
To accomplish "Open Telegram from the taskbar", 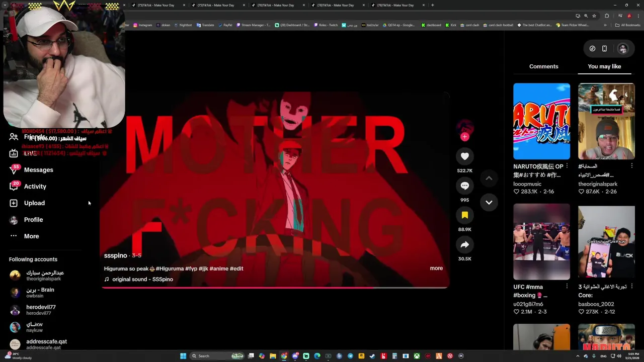I will point(350,356).
